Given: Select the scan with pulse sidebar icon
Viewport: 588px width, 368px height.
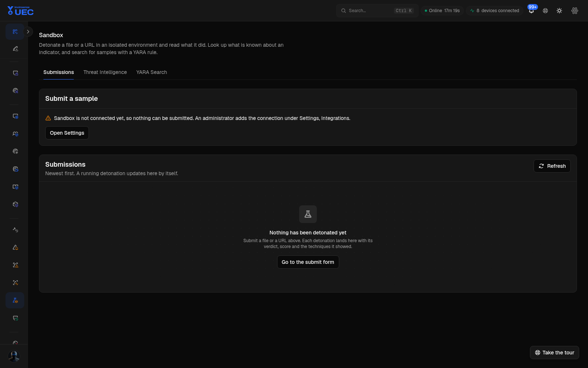Looking at the screenshot, I should tap(15, 283).
